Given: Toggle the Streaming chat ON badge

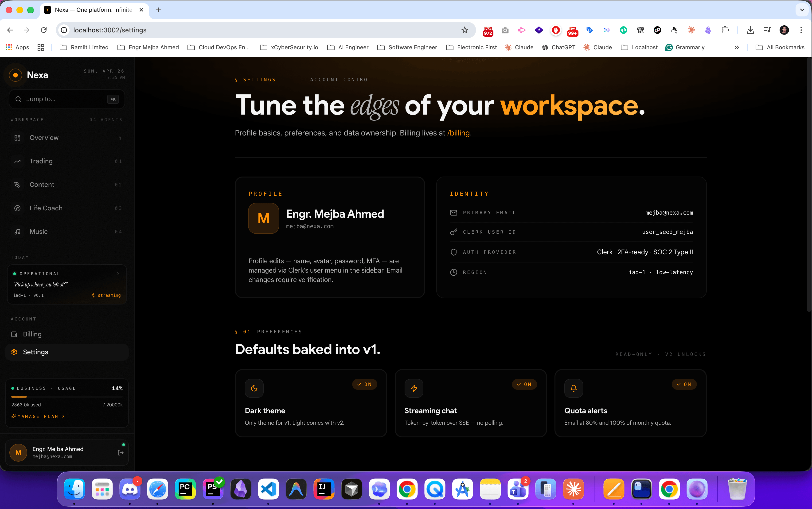Looking at the screenshot, I should 524,384.
